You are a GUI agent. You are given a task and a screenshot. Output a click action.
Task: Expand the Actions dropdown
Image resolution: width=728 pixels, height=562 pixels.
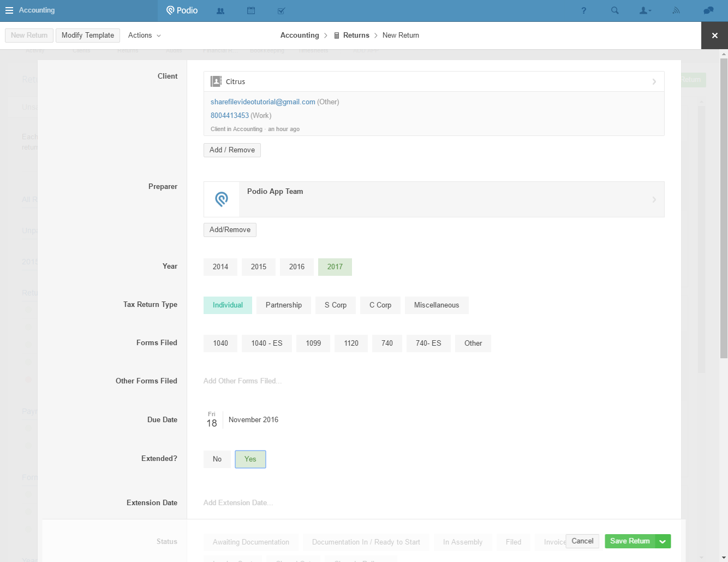click(144, 36)
